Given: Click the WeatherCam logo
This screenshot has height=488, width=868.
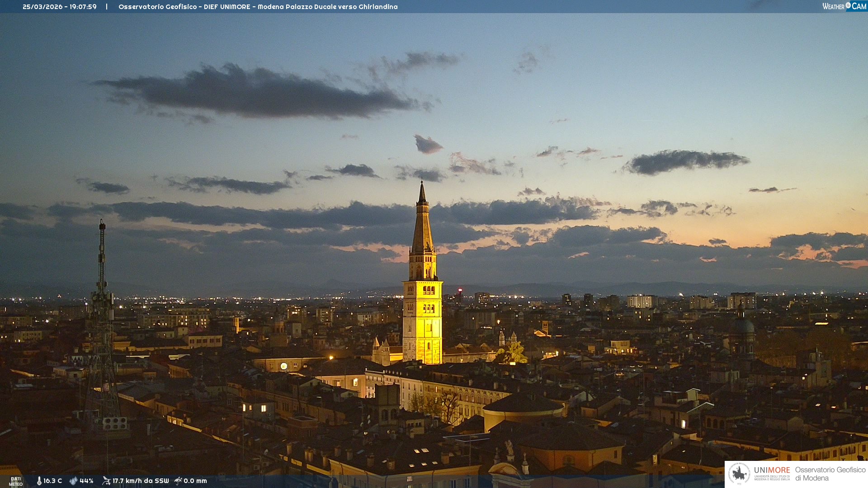Looking at the screenshot, I should [x=844, y=6].
